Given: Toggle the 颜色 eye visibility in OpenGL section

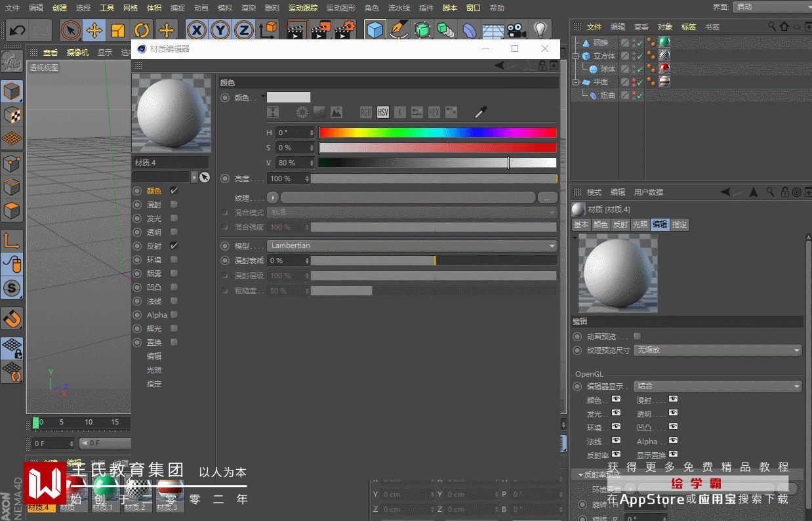Looking at the screenshot, I should [616, 399].
